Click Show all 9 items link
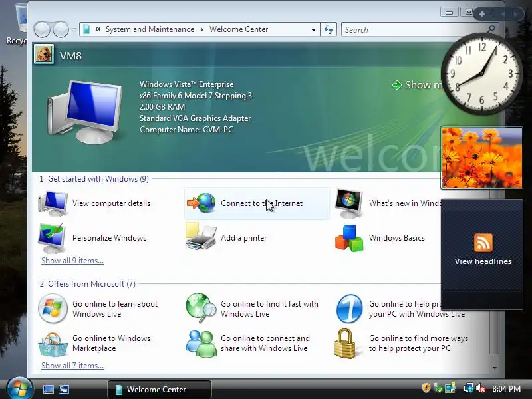Screen dimensions: 532x399 (x=72, y=261)
